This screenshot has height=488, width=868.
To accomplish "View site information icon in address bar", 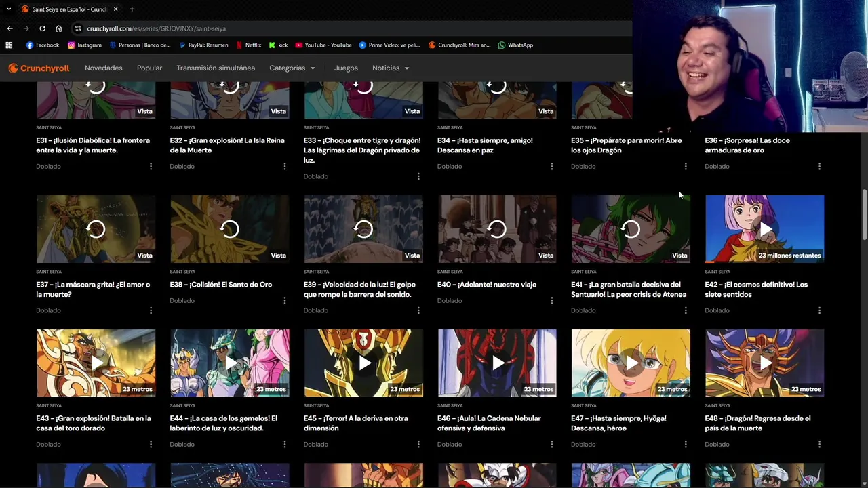I will point(79,28).
